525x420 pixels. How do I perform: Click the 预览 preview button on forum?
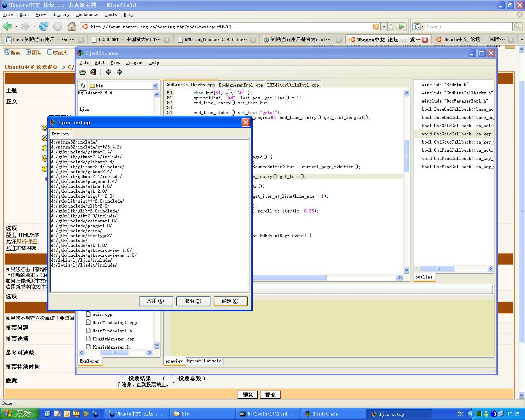pyautogui.click(x=248, y=395)
